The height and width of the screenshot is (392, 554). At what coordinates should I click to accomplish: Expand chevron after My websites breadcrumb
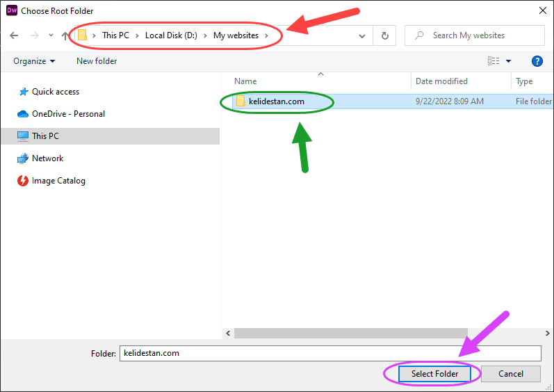[x=266, y=35]
